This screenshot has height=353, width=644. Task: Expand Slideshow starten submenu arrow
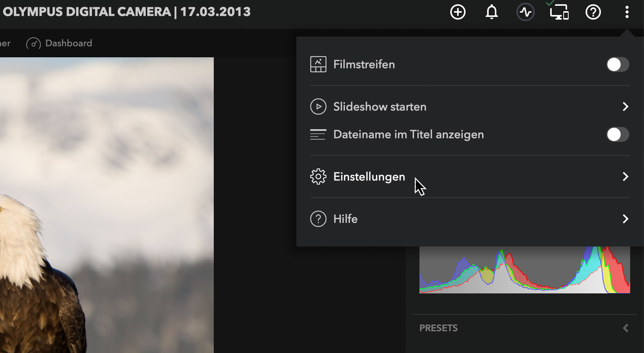(626, 107)
